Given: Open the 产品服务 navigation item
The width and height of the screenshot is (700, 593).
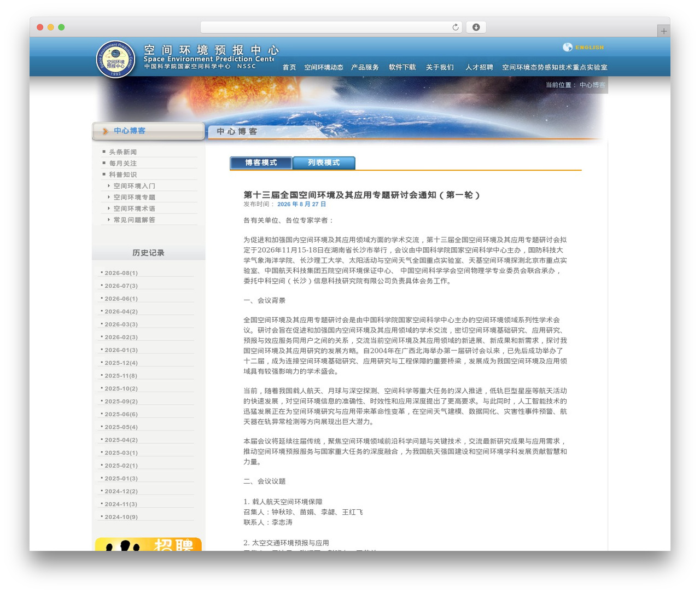Looking at the screenshot, I should coord(365,67).
